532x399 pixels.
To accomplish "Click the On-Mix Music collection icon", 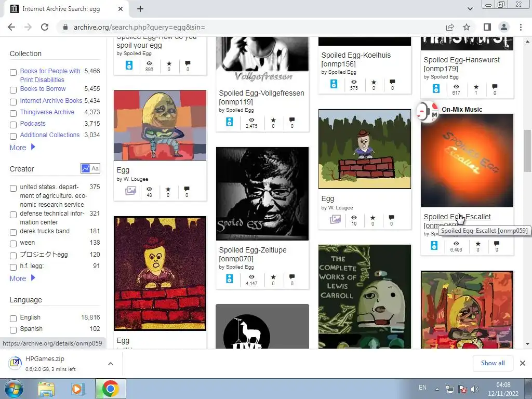I will (x=427, y=112).
